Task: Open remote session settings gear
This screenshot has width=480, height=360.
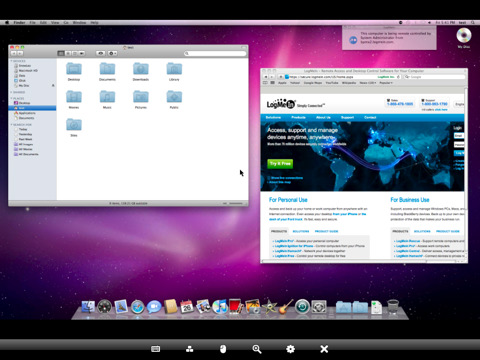Action: click(290, 349)
